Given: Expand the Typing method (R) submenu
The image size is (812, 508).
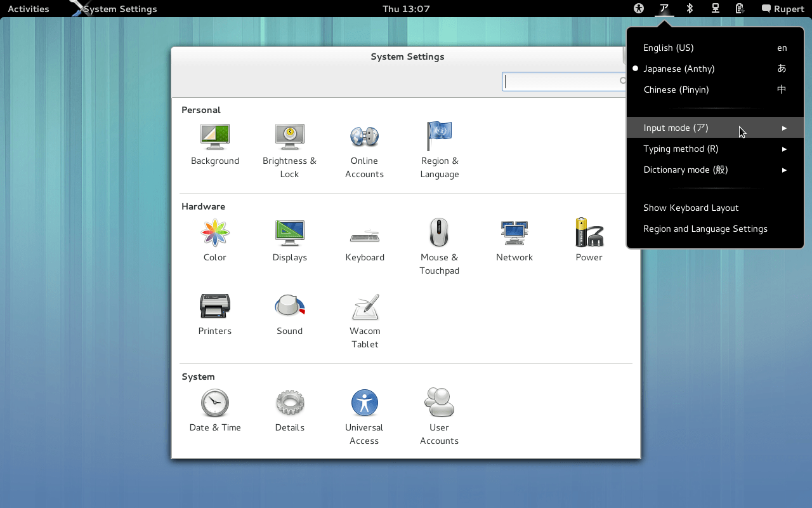Looking at the screenshot, I should pos(715,149).
